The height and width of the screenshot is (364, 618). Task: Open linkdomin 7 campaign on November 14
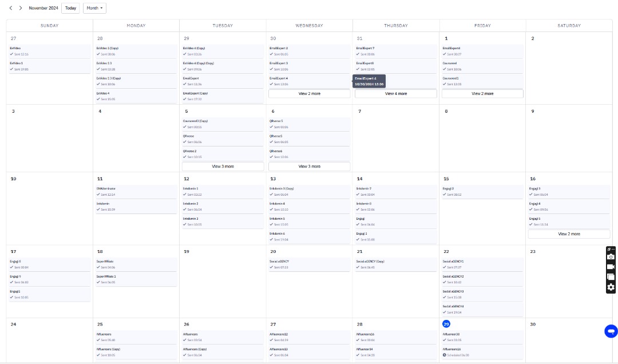tap(396, 192)
